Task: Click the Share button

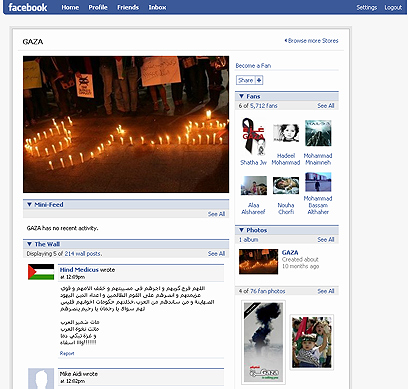Action: [246, 80]
